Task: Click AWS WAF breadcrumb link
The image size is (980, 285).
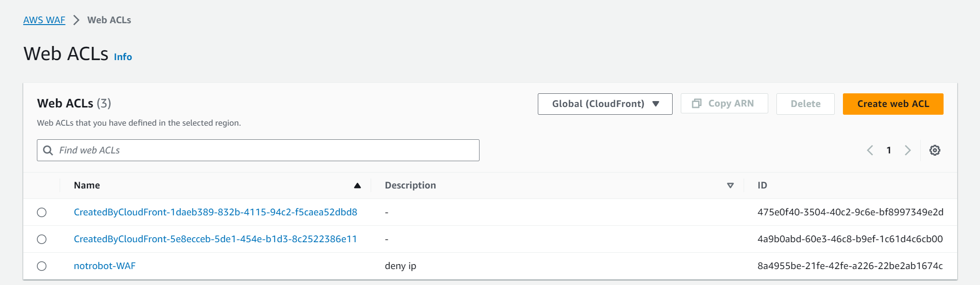Action: tap(44, 20)
